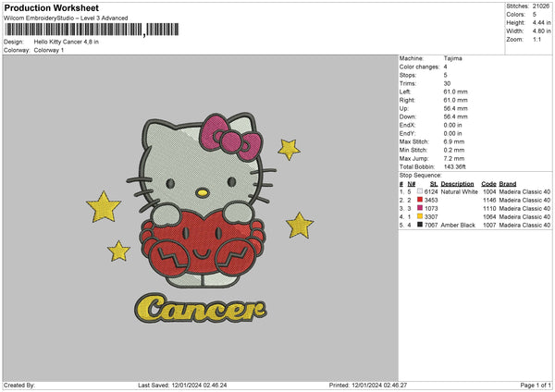The width and height of the screenshot is (555, 392).
Task: Click the Zoom value 1:1
Action: pyautogui.click(x=536, y=39)
